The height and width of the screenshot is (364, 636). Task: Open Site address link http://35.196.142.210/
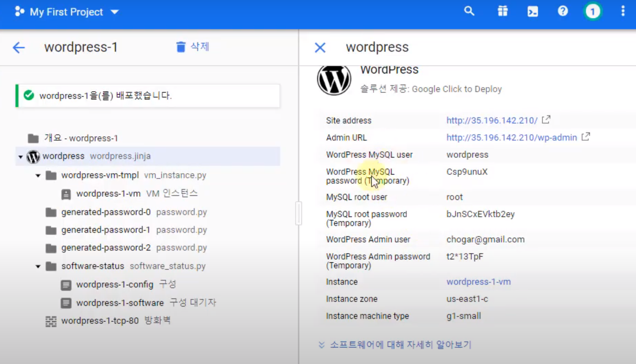coord(492,121)
